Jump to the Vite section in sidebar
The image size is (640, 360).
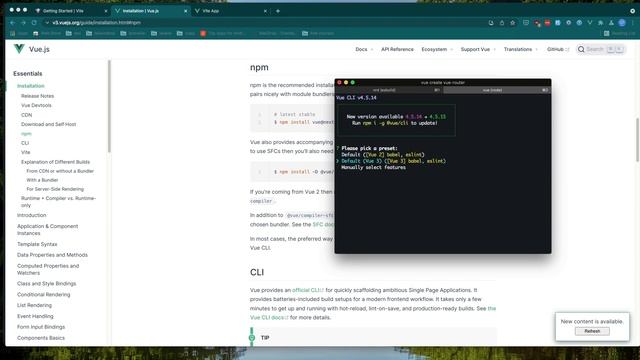26,152
